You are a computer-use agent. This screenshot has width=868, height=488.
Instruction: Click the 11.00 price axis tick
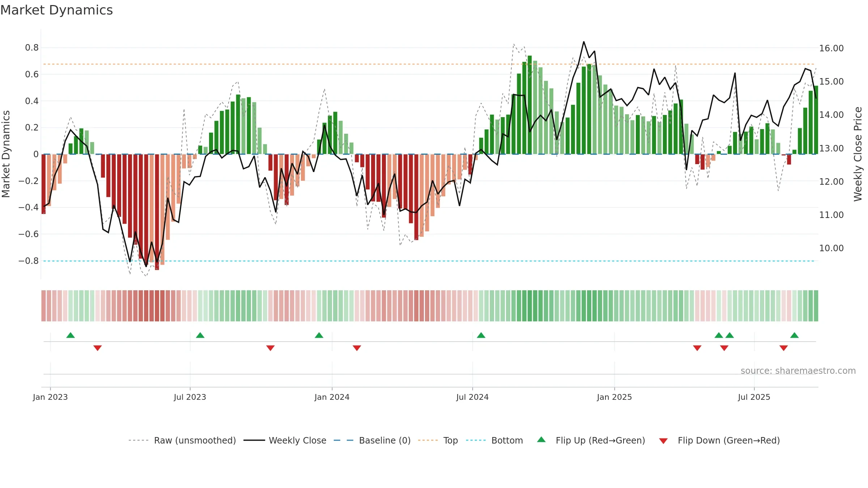pos(831,215)
